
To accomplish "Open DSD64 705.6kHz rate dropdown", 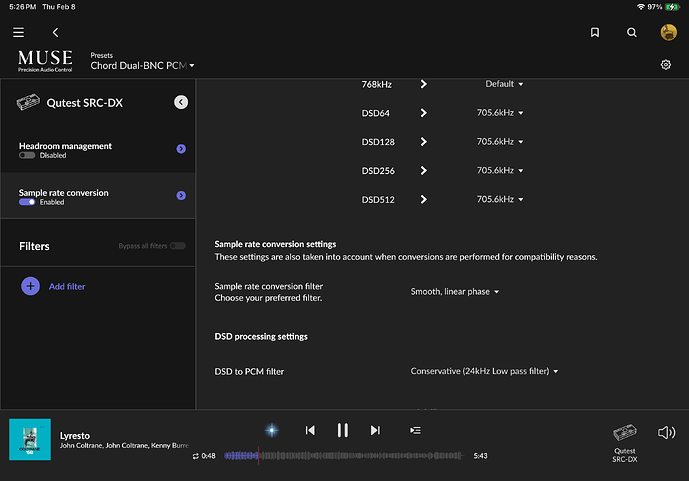I will click(x=500, y=113).
